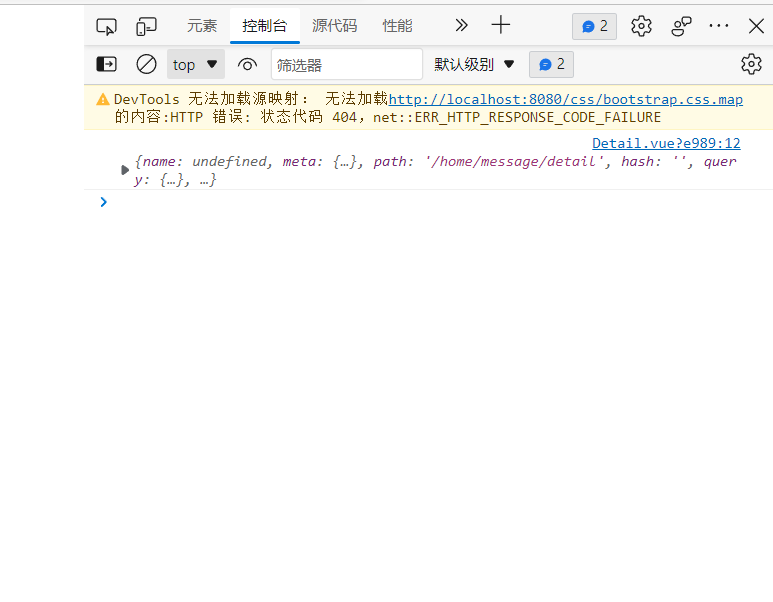The width and height of the screenshot is (773, 602).
Task: Click the issues badge in console toolbar
Action: tap(551, 64)
